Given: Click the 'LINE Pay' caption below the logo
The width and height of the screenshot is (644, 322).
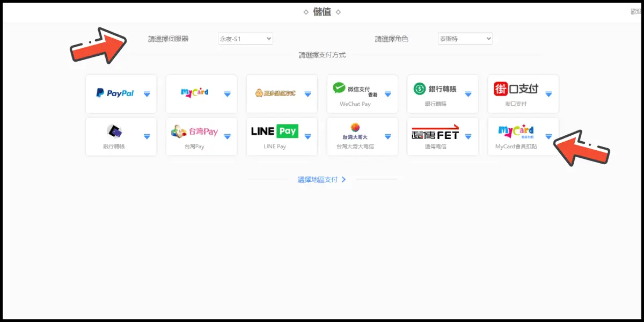Looking at the screenshot, I should [275, 147].
